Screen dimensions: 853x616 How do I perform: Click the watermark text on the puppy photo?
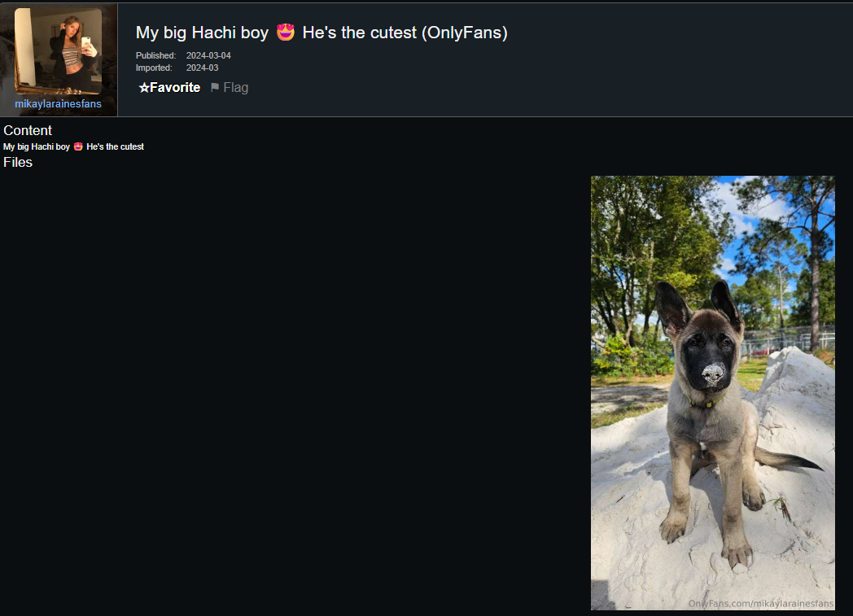[760, 604]
